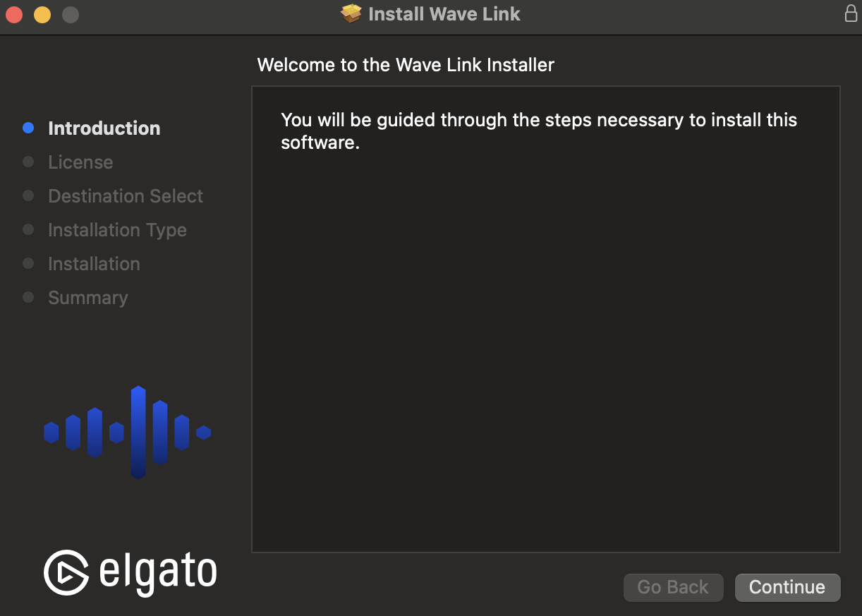This screenshot has height=616, width=862.
Task: Go to the Destination Select step
Action: click(x=126, y=196)
